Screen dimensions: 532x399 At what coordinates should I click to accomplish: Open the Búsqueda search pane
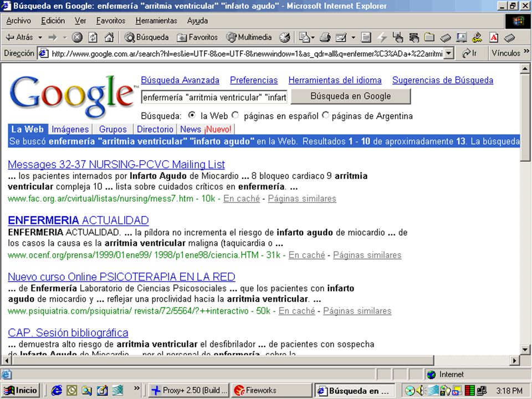(x=146, y=37)
